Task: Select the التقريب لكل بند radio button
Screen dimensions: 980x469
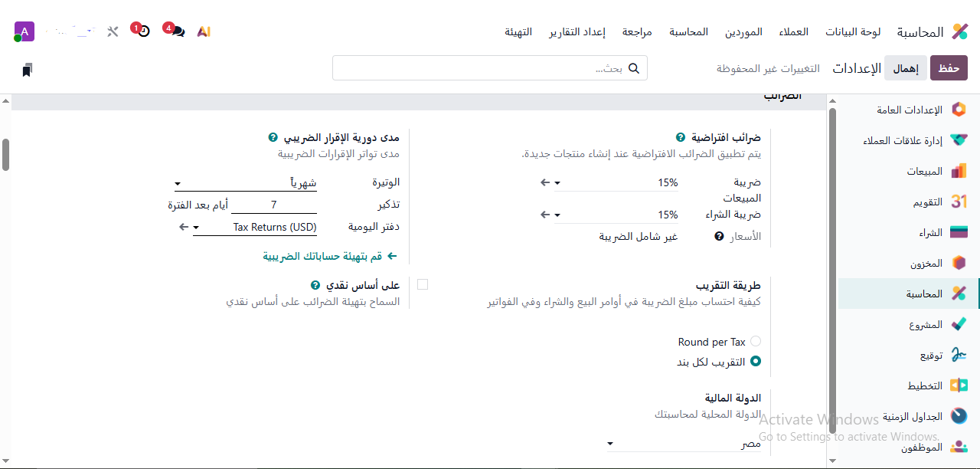Action: coord(756,362)
